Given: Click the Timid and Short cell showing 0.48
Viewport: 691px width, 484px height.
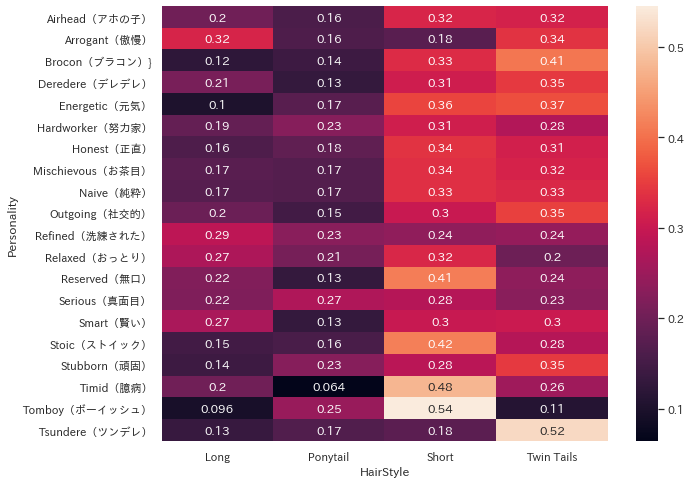Looking at the screenshot, I should (x=439, y=387).
